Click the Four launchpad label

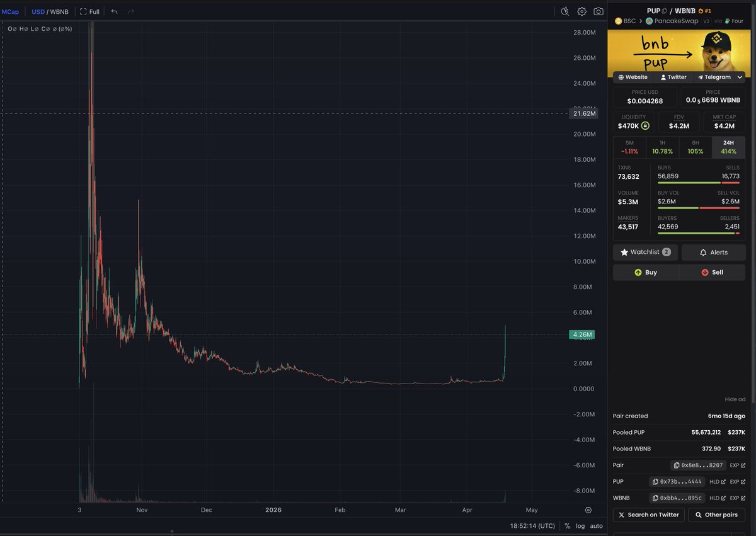pyautogui.click(x=734, y=21)
